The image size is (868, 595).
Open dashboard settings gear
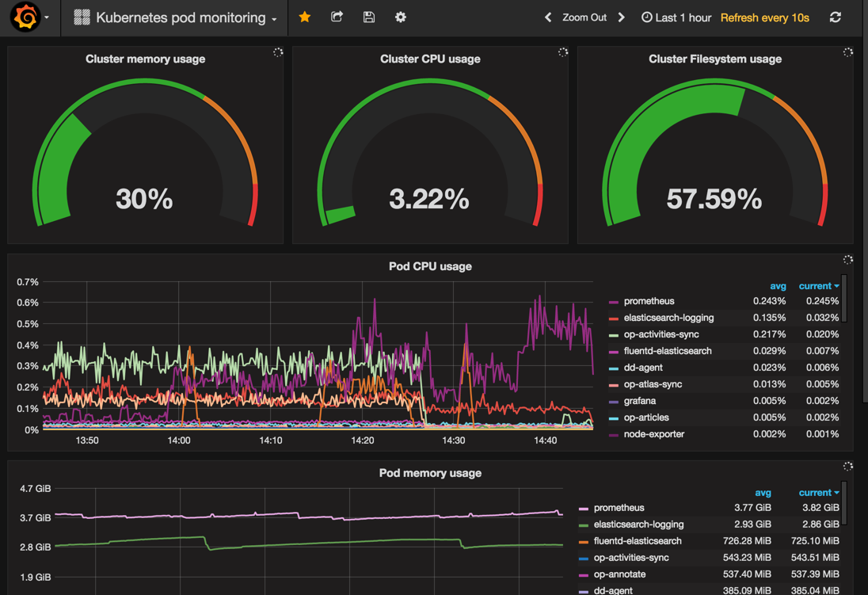[401, 17]
